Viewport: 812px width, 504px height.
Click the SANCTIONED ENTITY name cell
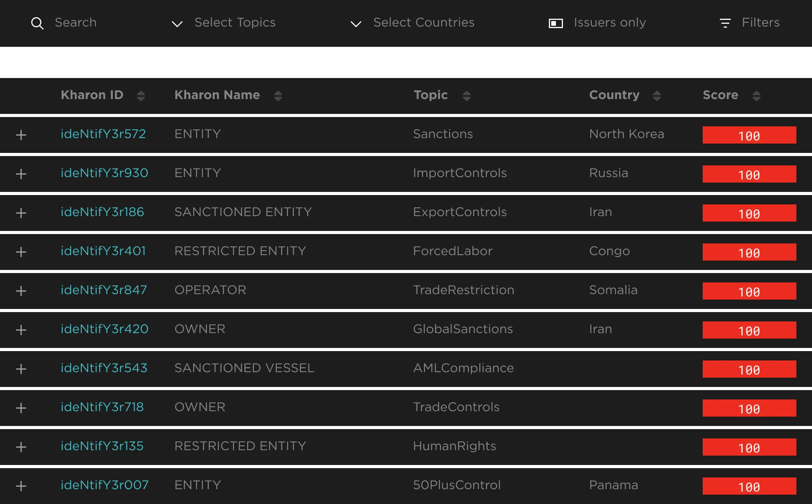[x=243, y=212]
